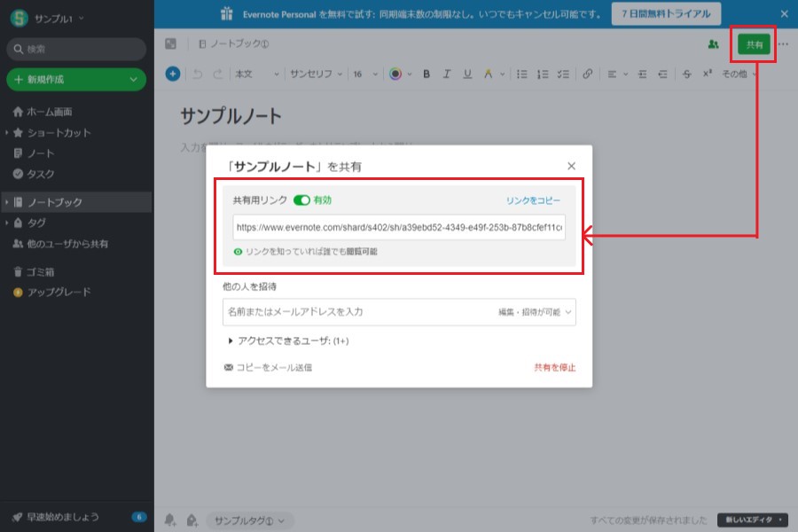This screenshot has width=798, height=532.
Task: Open the font size 16 dropdown
Action: pyautogui.click(x=365, y=74)
